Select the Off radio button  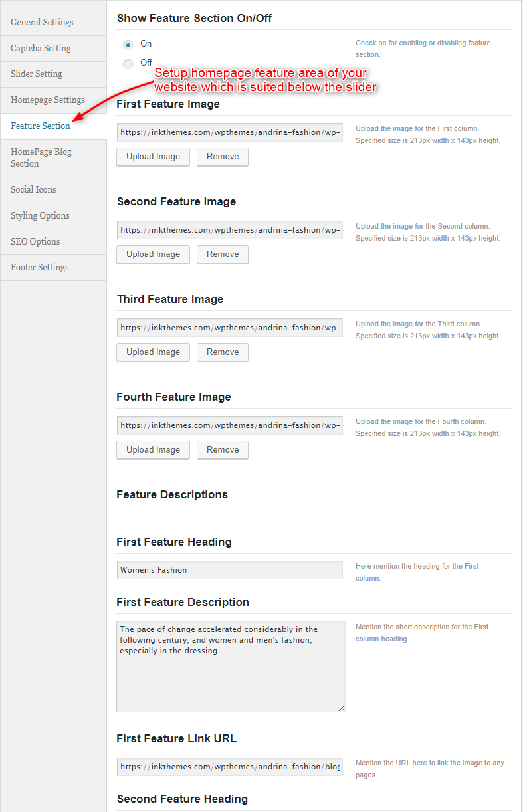(x=128, y=64)
